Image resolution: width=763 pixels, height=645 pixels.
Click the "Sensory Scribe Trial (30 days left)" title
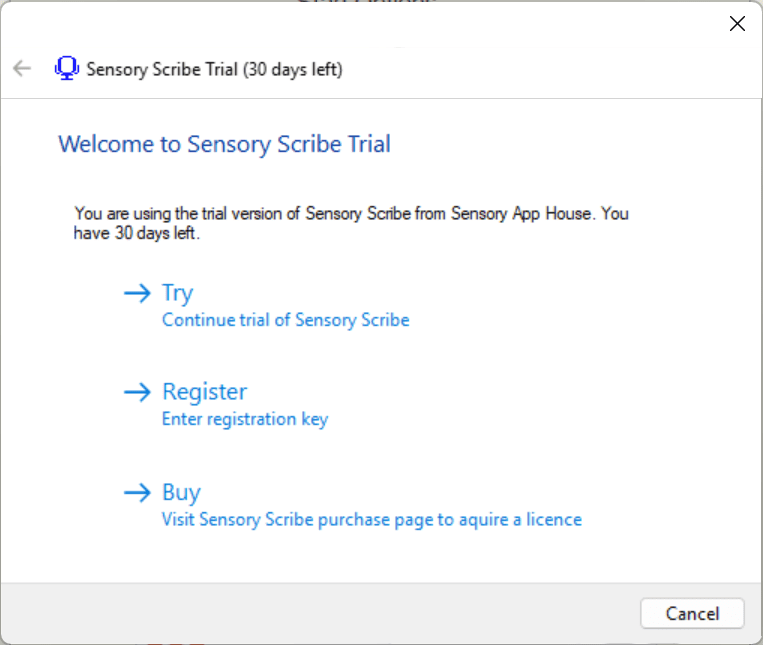pos(214,70)
